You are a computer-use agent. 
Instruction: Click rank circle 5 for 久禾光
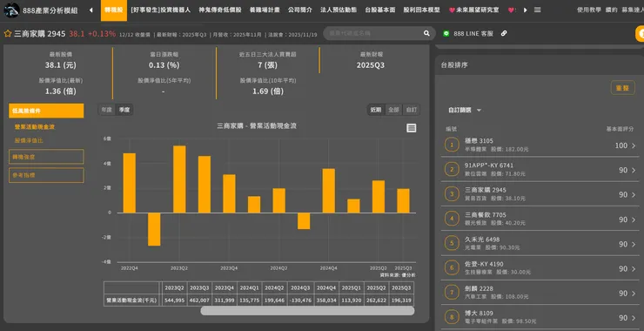point(452,243)
